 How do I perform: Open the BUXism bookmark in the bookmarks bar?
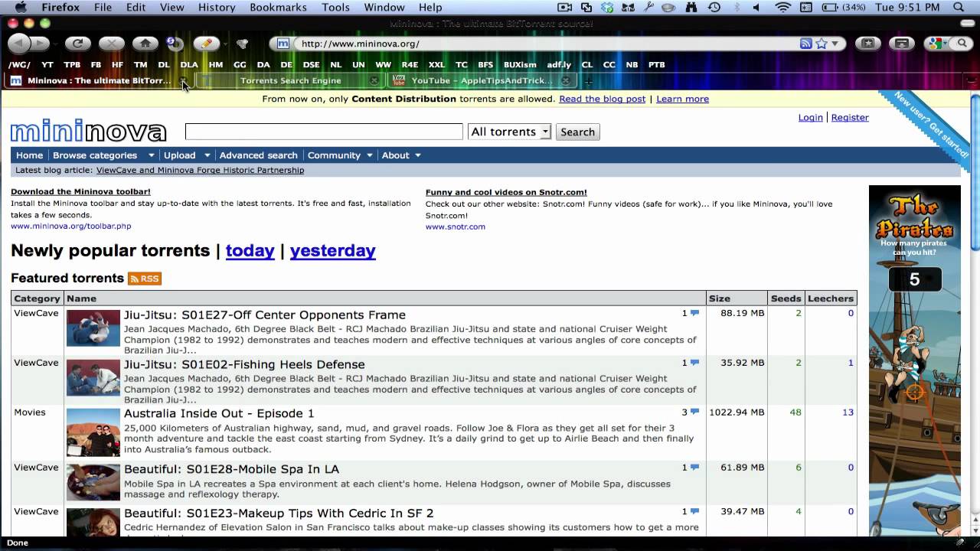[520, 65]
